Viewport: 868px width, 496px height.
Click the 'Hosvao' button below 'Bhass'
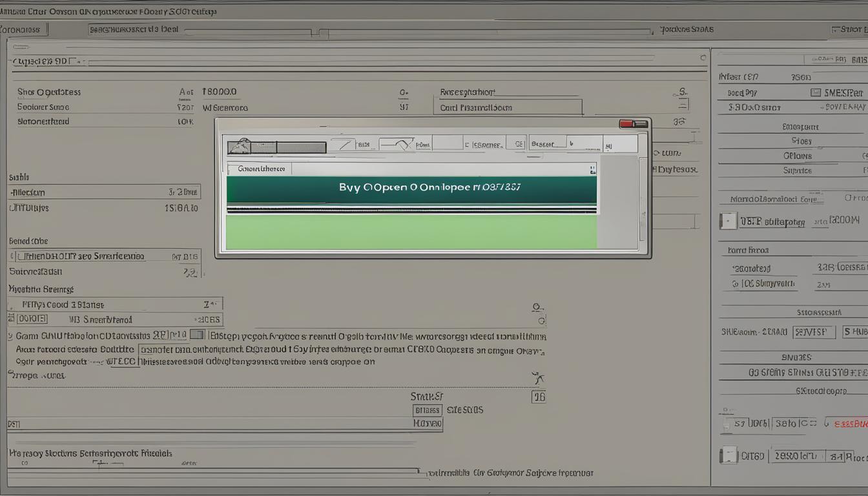428,424
